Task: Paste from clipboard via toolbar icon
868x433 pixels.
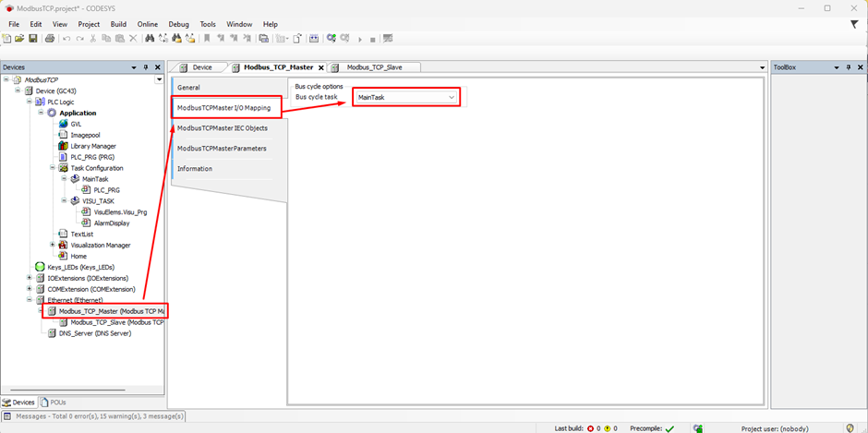Action: [x=119, y=38]
